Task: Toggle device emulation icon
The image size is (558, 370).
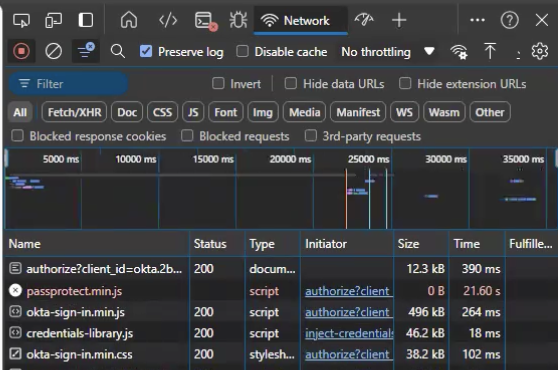Action: [x=53, y=20]
